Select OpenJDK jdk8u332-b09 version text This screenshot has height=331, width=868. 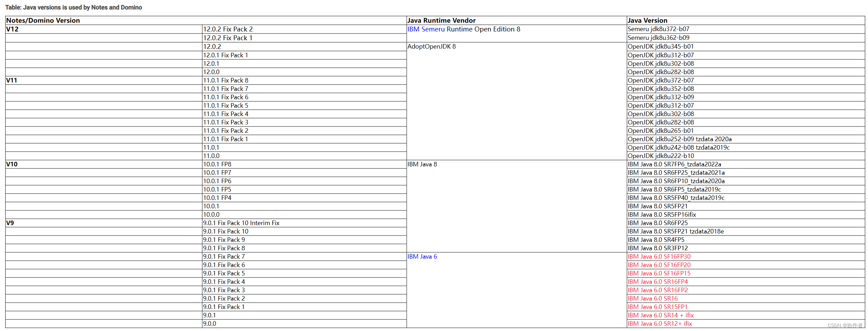point(661,97)
